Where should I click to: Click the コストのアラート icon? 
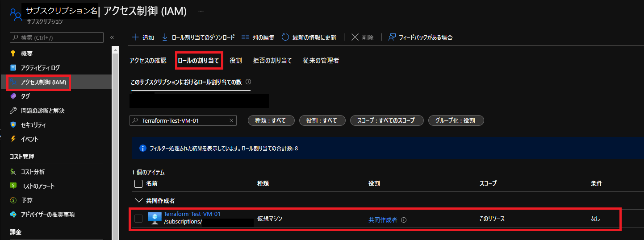coord(13,186)
